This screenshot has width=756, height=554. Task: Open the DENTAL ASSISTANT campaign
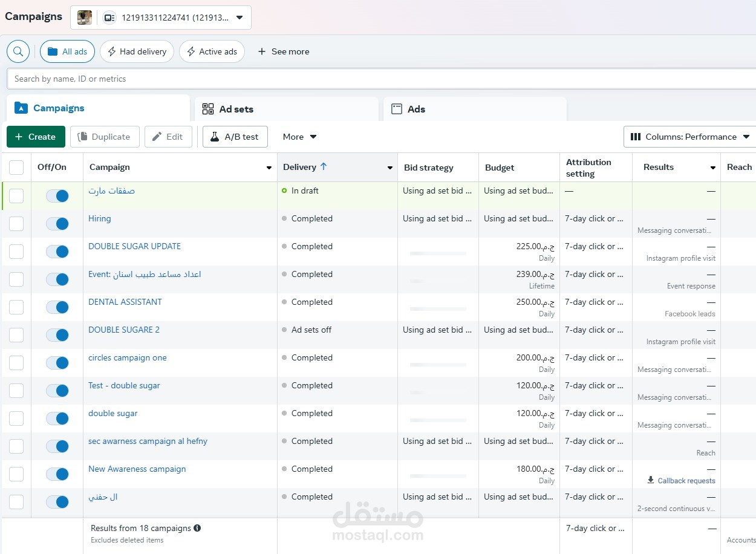pos(125,302)
